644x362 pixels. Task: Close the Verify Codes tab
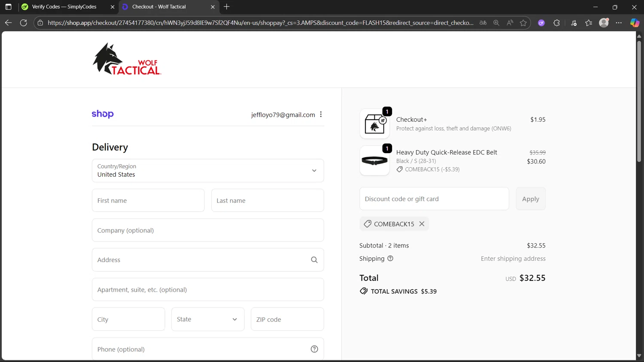[112, 7]
